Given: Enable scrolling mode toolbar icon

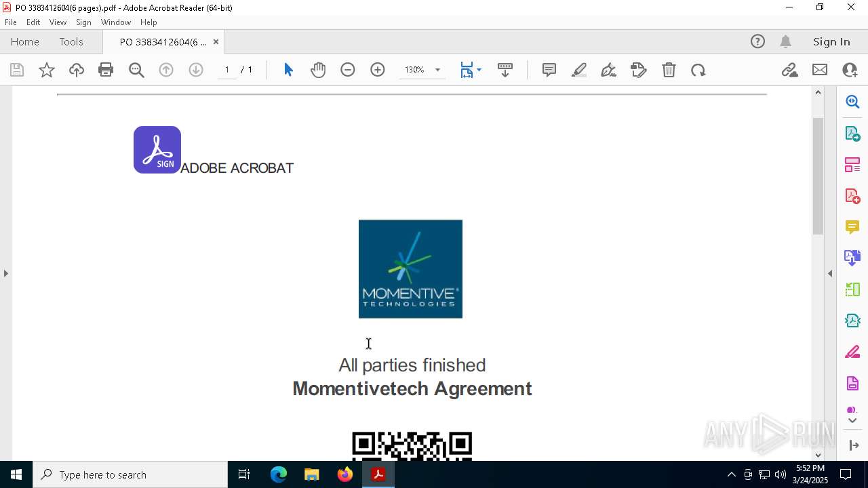Looking at the screenshot, I should point(505,70).
